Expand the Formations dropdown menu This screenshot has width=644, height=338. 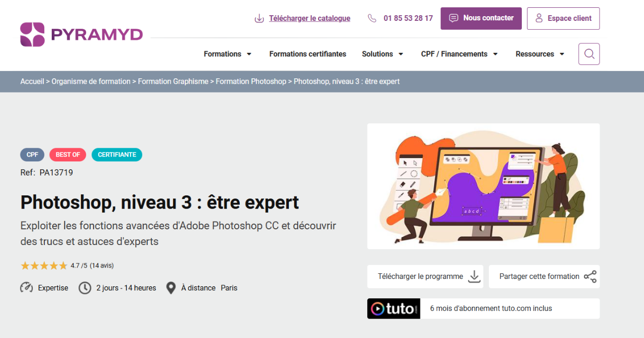228,54
